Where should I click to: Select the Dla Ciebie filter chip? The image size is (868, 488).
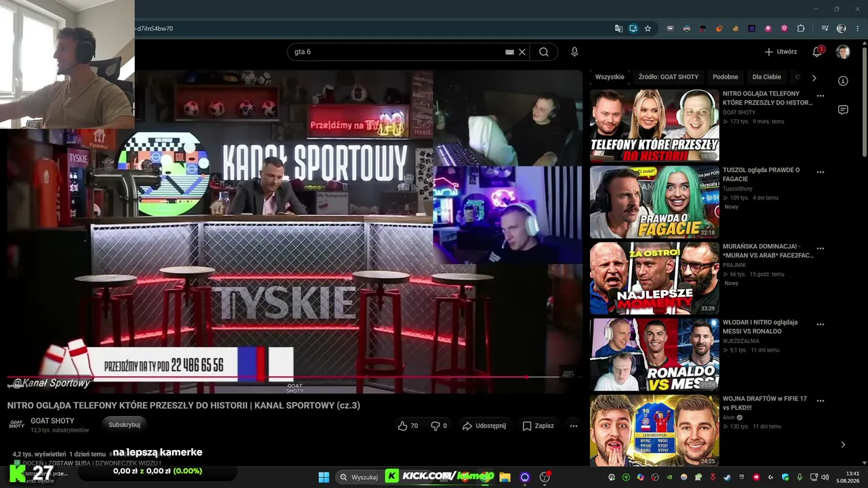tap(767, 77)
